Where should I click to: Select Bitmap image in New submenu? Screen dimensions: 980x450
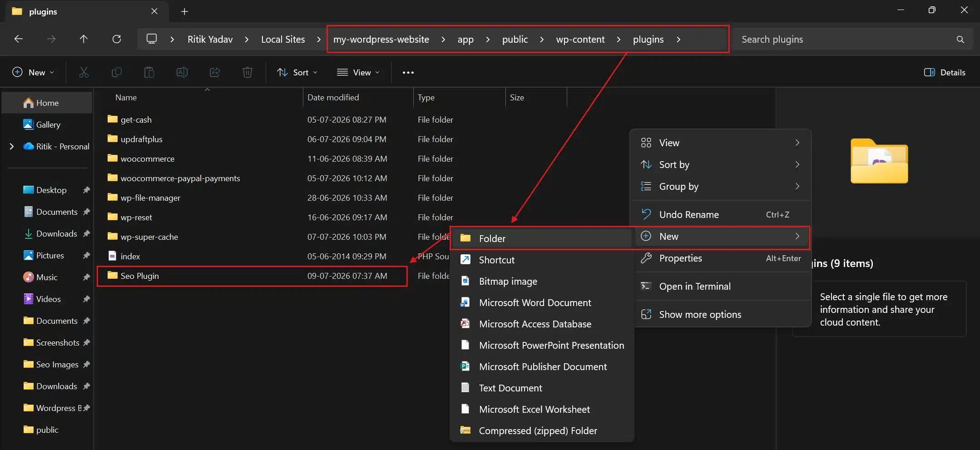click(x=542, y=281)
